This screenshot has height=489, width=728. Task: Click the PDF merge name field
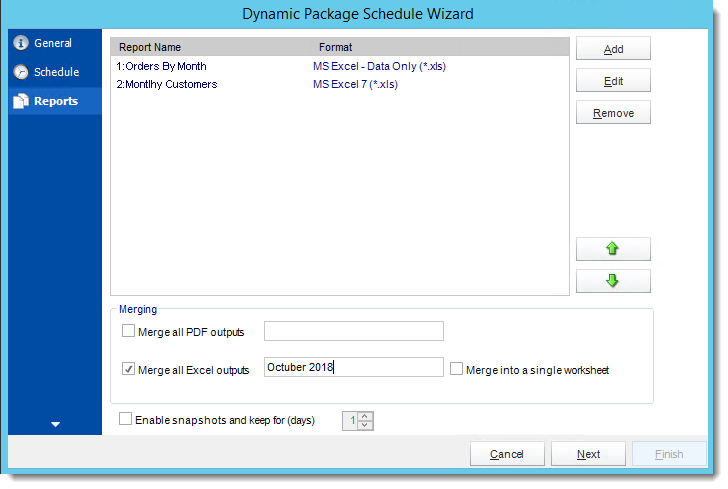coord(354,331)
